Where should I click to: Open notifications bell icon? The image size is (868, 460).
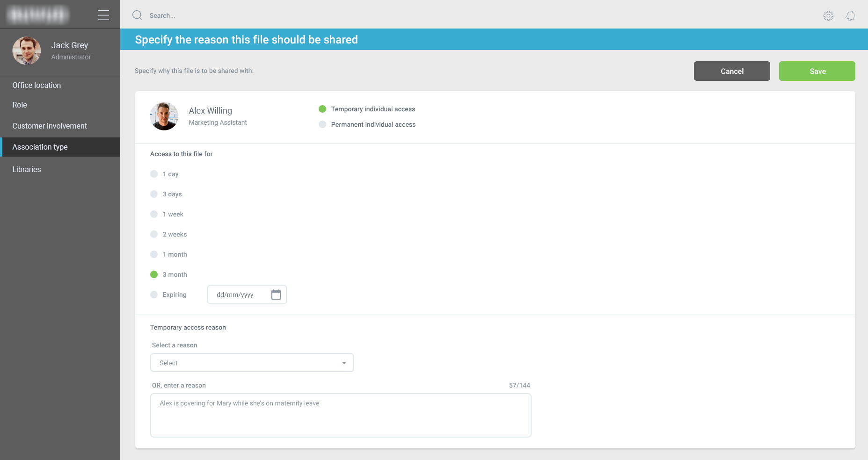(x=850, y=16)
